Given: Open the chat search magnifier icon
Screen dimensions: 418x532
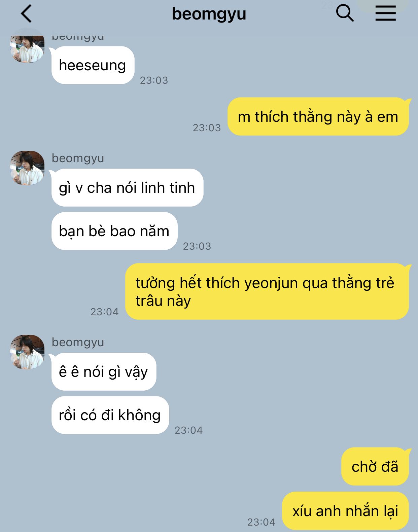Looking at the screenshot, I should (345, 13).
